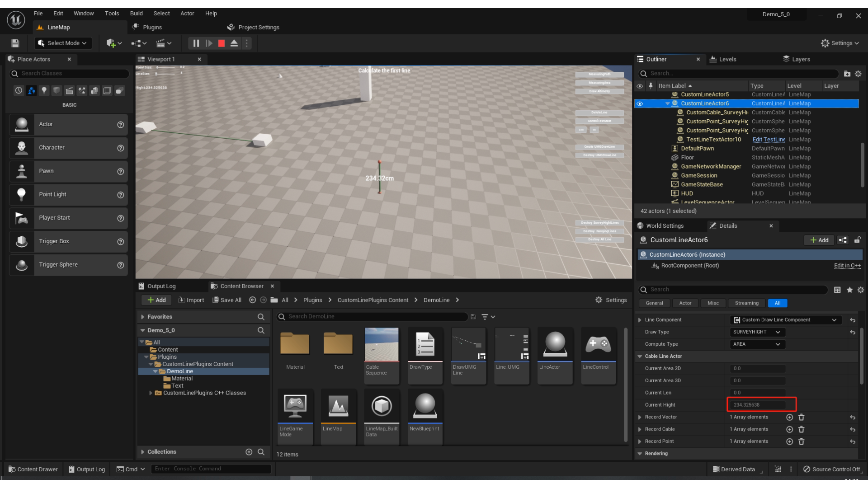The height and width of the screenshot is (488, 868).
Task: Click the Edit in C++ link
Action: coord(847,266)
